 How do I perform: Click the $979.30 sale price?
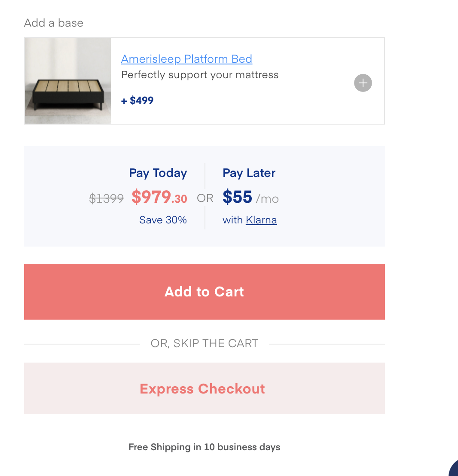coord(159,197)
